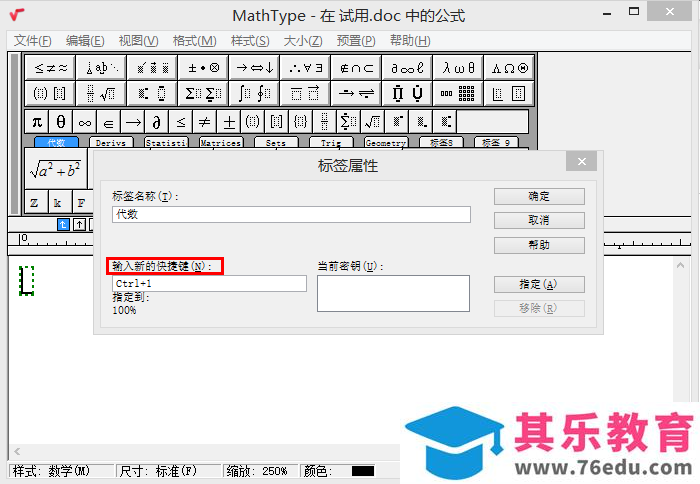Open the fence templates palette
This screenshot has width=700, height=484.
coord(50,93)
